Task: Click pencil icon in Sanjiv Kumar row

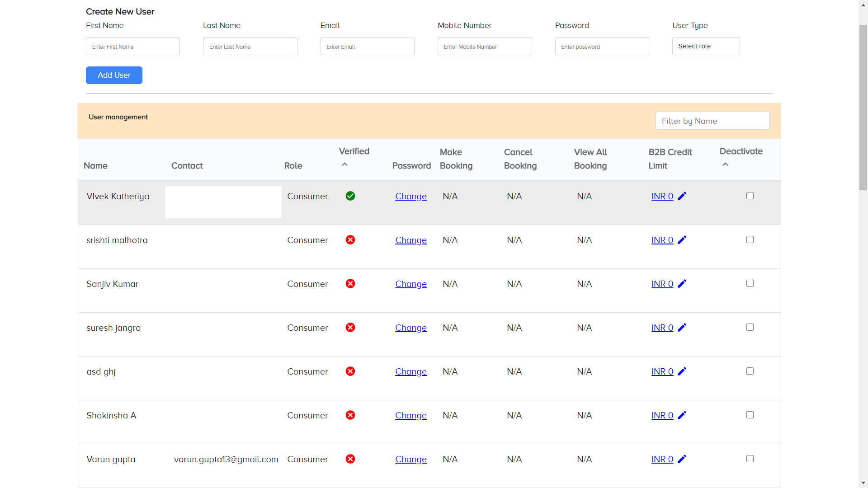Action: (682, 284)
